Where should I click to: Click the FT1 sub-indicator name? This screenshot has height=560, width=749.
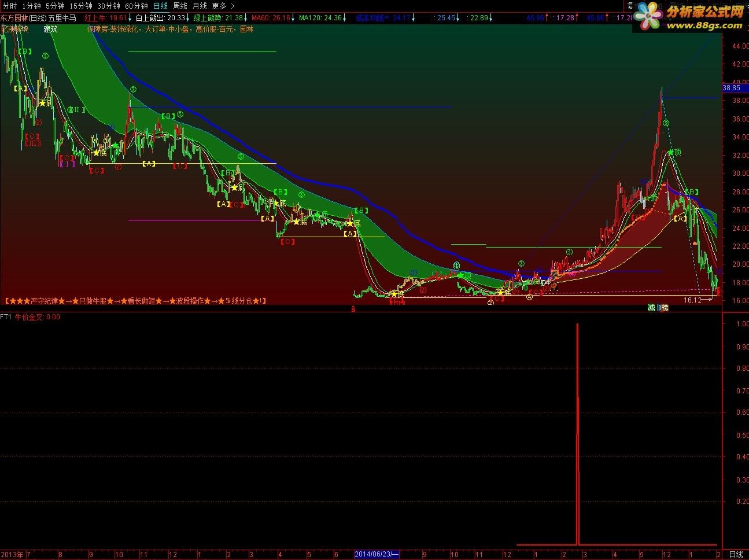(x=6, y=317)
